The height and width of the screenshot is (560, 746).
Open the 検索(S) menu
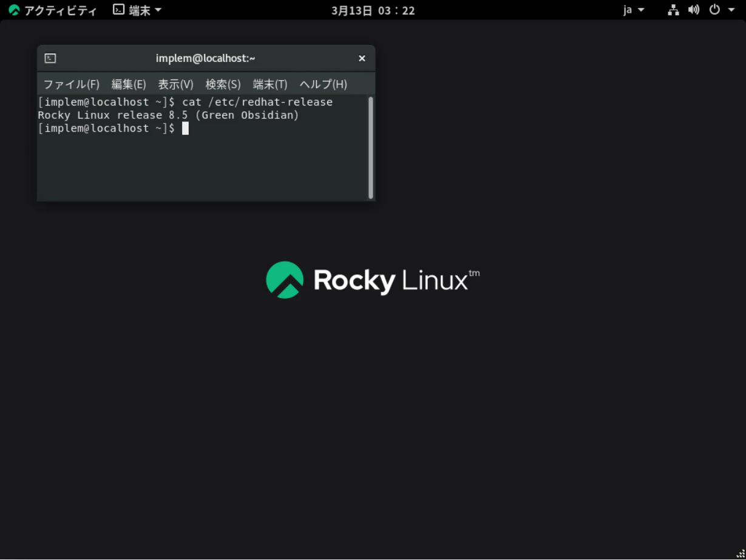click(223, 84)
